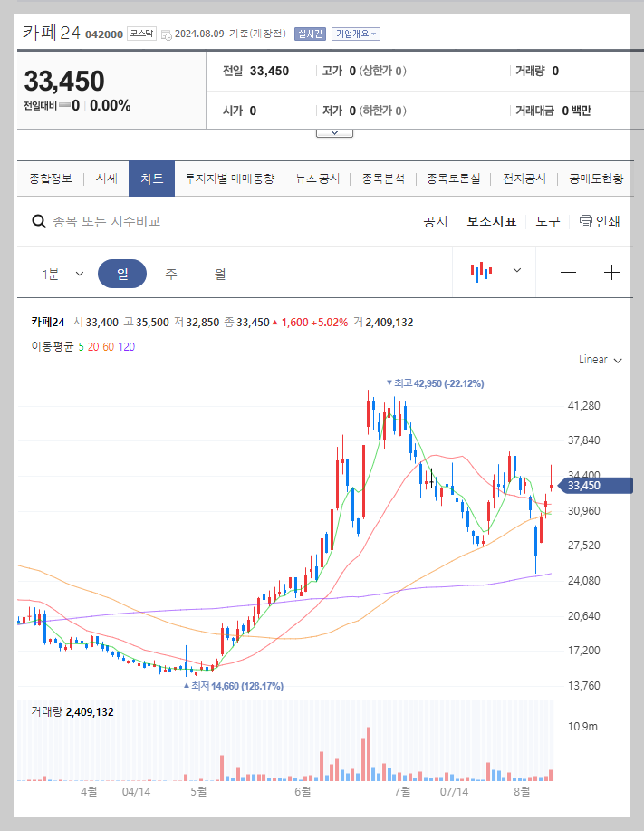
Task: Open search with the magnifier icon
Action: click(38, 221)
